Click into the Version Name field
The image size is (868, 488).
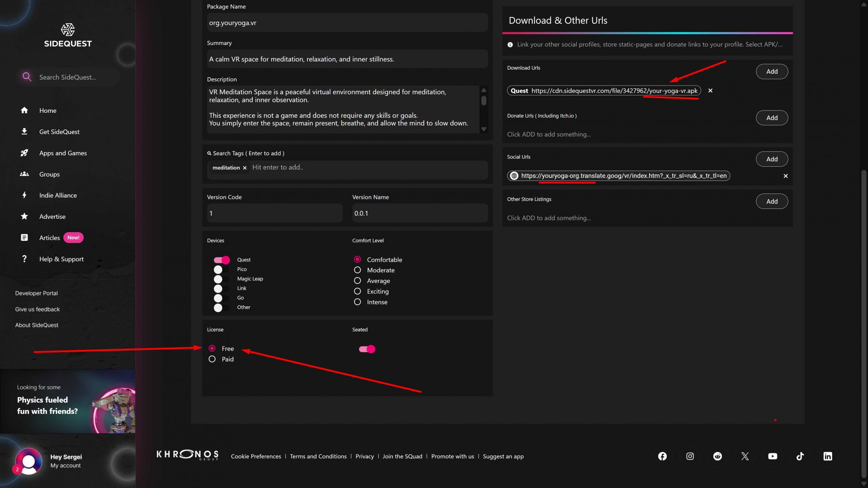tap(419, 213)
